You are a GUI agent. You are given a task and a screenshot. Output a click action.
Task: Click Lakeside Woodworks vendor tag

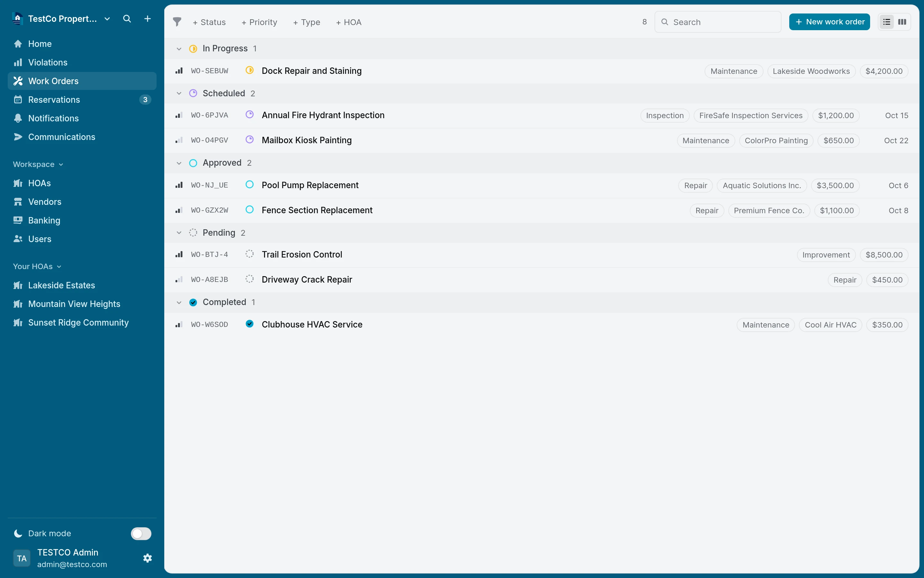811,71
